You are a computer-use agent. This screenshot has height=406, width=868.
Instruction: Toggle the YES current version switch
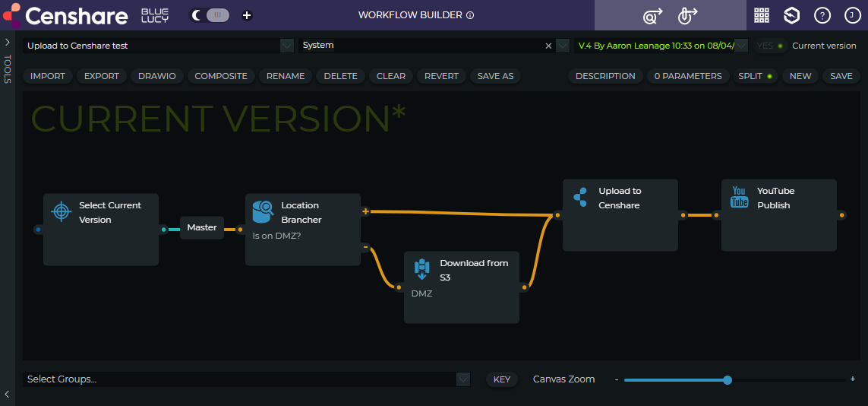click(x=770, y=46)
